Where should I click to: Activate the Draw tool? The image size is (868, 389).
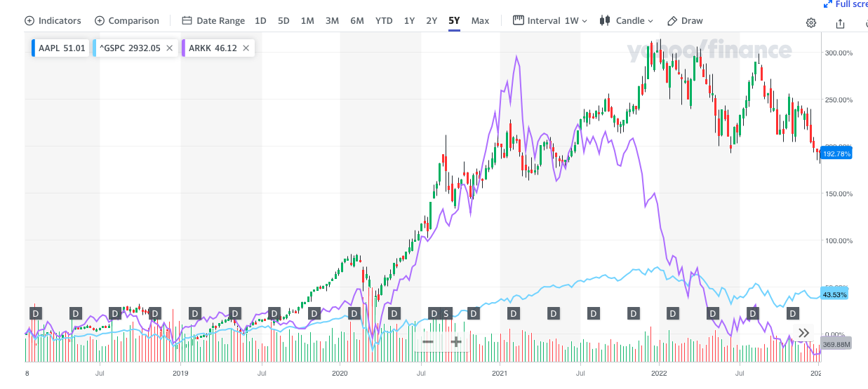coord(685,20)
